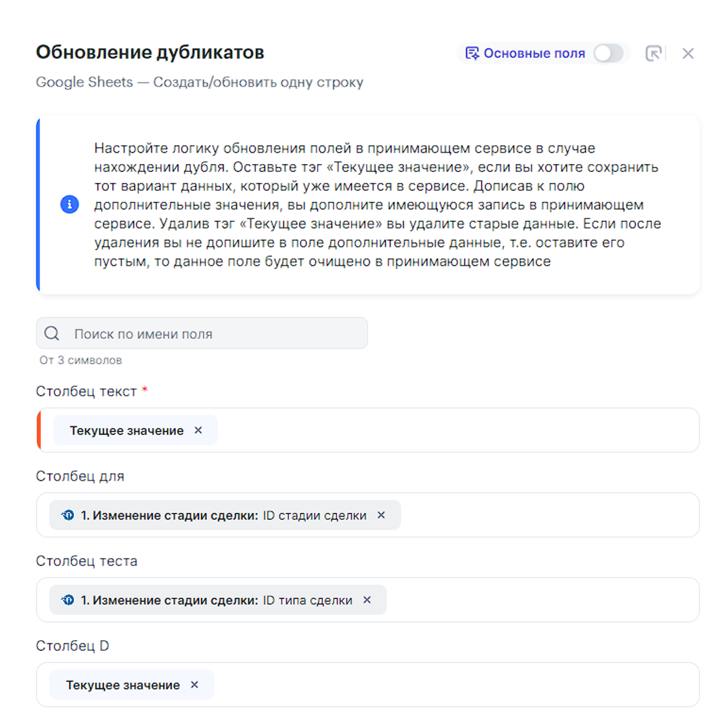Remove ID типа сделки tag

click(x=367, y=600)
